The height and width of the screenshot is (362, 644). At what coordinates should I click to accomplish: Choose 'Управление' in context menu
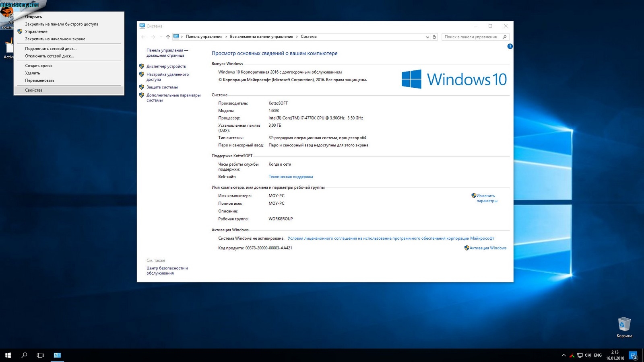(x=69, y=31)
